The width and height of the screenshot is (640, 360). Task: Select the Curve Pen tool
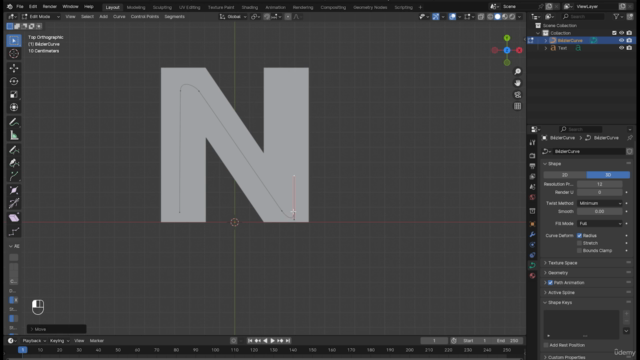pyautogui.click(x=14, y=163)
